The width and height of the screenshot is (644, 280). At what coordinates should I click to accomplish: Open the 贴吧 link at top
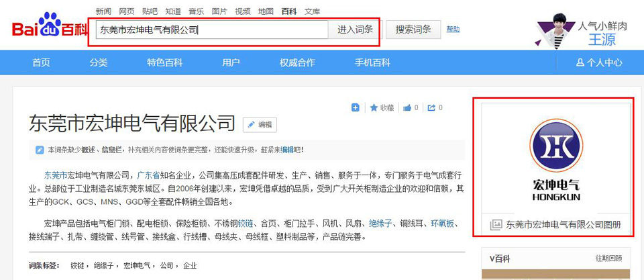pos(150,11)
